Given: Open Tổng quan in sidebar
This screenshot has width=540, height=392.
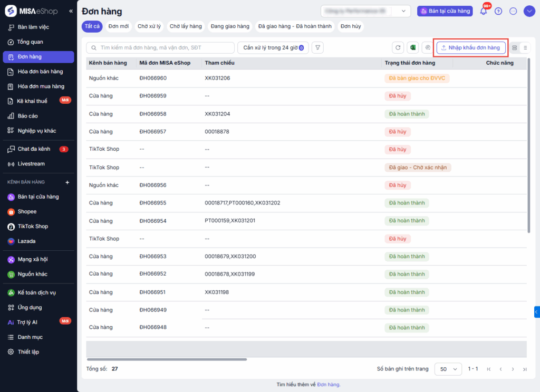Looking at the screenshot, I should pyautogui.click(x=30, y=42).
